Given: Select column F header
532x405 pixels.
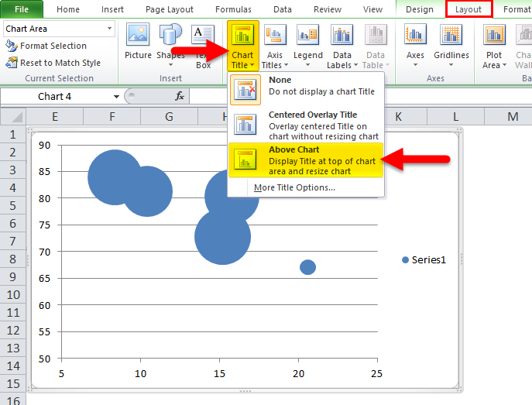Looking at the screenshot, I should (x=112, y=117).
